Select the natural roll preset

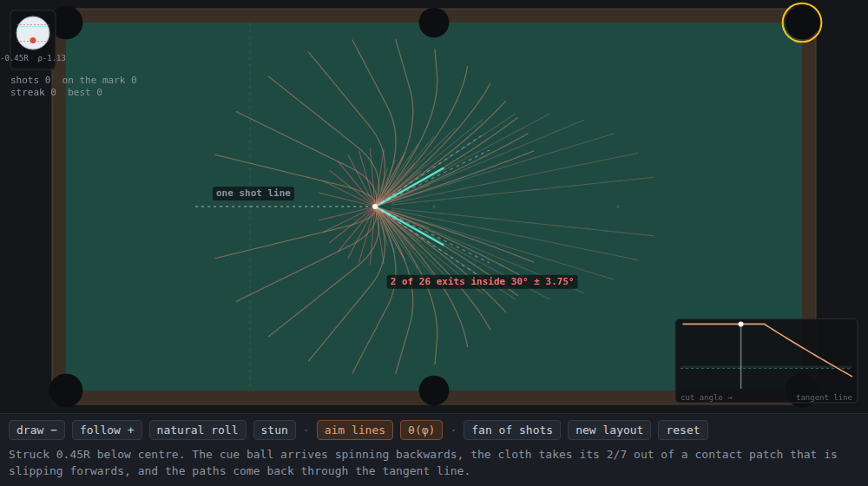[x=197, y=430]
